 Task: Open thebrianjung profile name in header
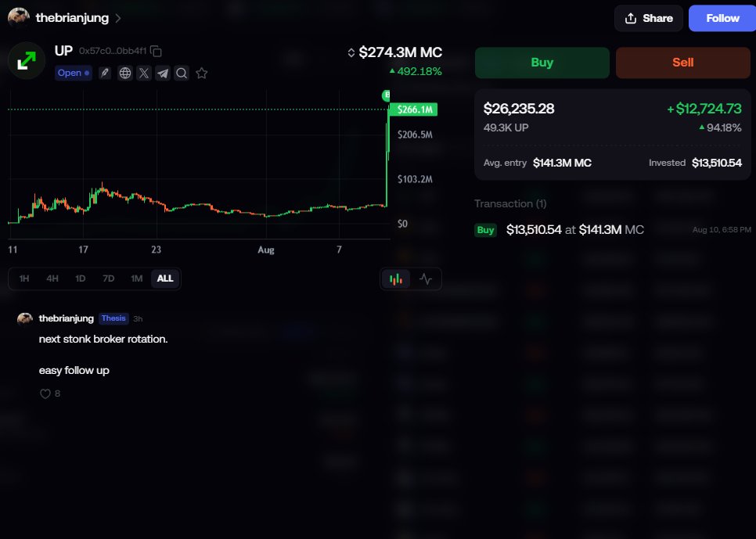point(72,18)
